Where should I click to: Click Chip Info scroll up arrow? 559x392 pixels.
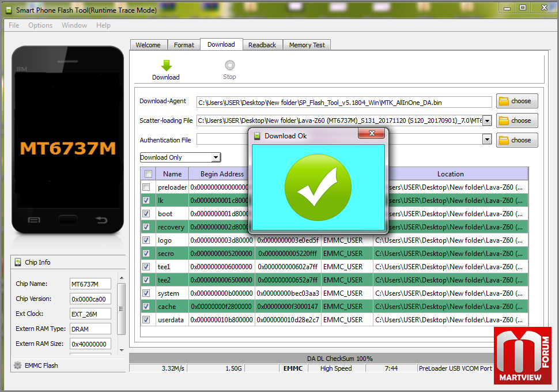(122, 278)
